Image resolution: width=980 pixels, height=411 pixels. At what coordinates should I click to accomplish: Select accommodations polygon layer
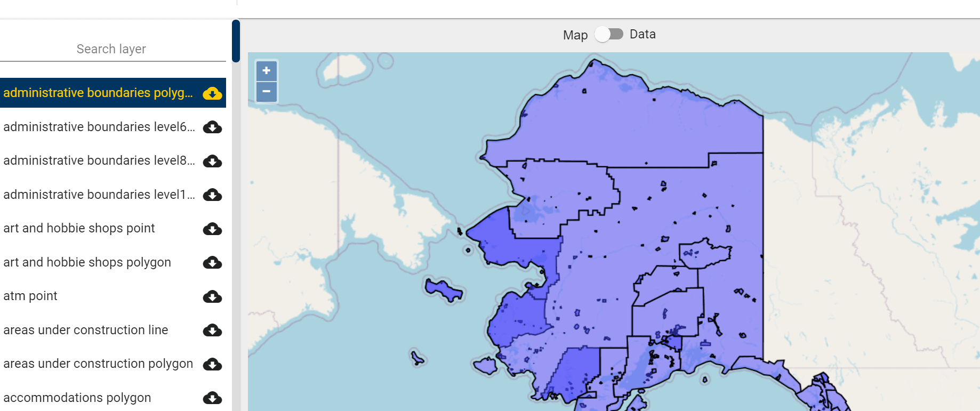(x=77, y=398)
